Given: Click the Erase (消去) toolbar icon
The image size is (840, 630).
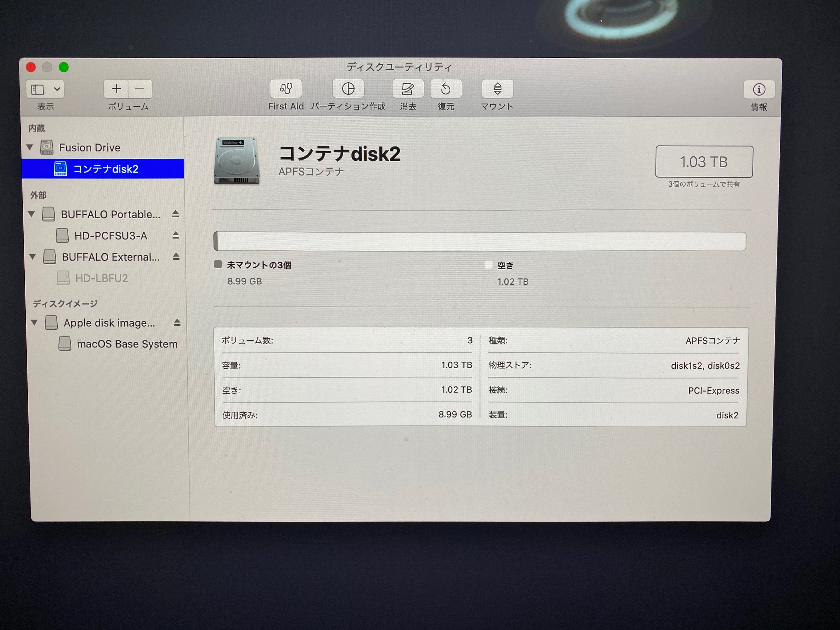Looking at the screenshot, I should point(407,89).
